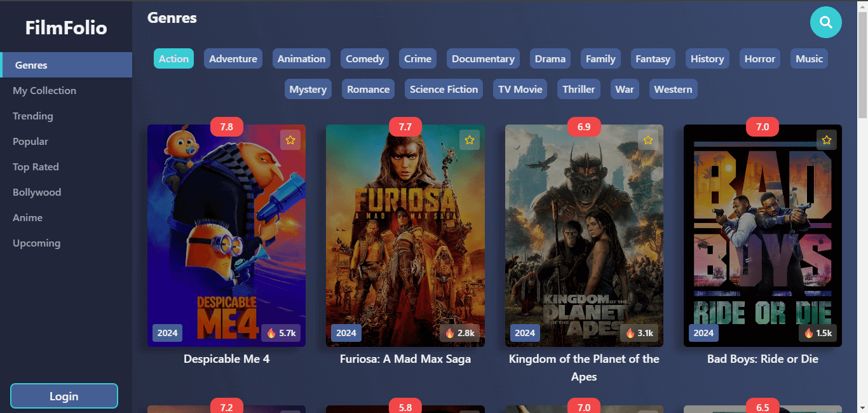
Task: Open Genres in the sidebar
Action: 66,65
